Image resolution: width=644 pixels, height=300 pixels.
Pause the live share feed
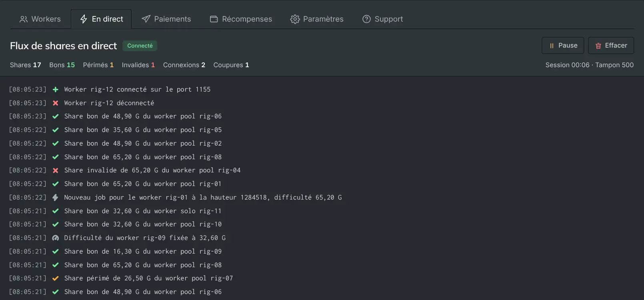pyautogui.click(x=563, y=46)
